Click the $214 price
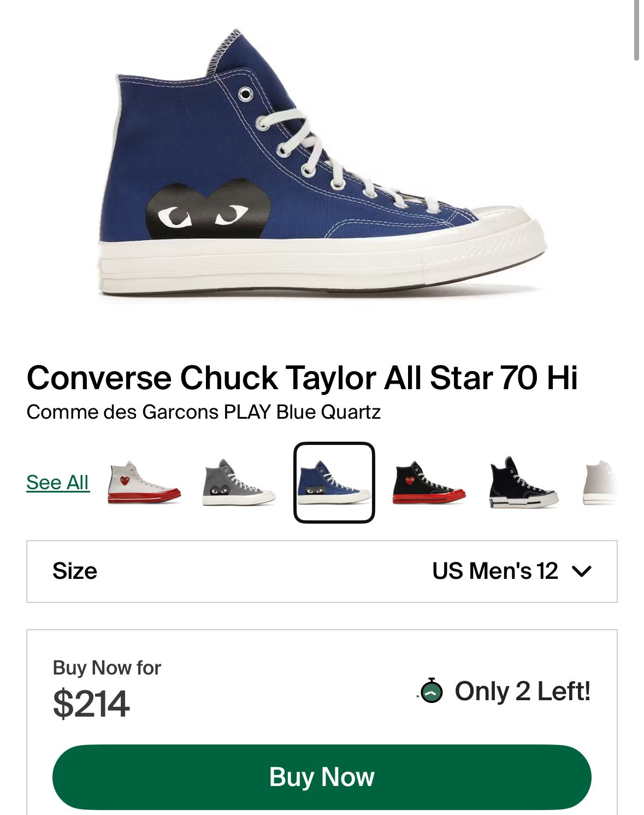This screenshot has width=644, height=815. pyautogui.click(x=91, y=703)
